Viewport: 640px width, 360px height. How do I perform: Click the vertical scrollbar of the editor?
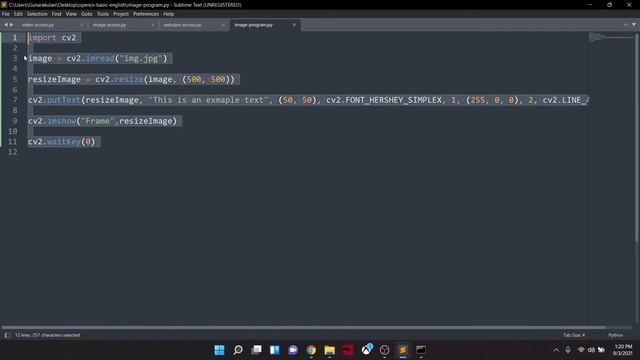[637, 137]
